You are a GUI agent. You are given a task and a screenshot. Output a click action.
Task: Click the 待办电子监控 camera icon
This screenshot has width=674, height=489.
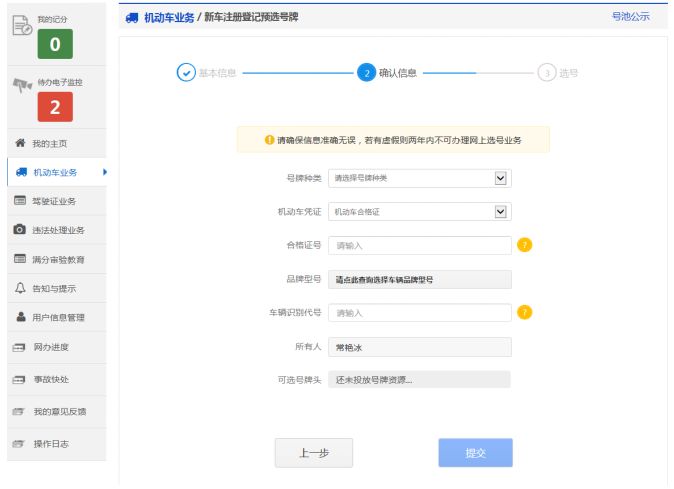[22, 85]
